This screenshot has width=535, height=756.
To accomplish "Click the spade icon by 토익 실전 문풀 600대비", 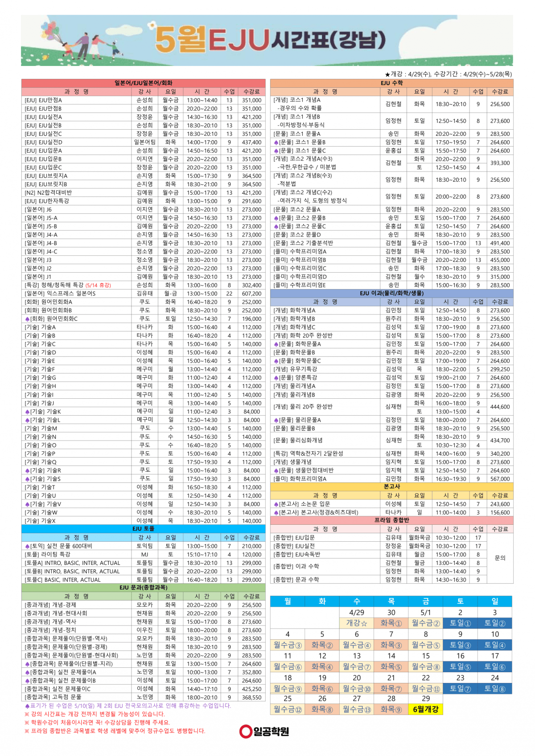I will click(28, 546).
